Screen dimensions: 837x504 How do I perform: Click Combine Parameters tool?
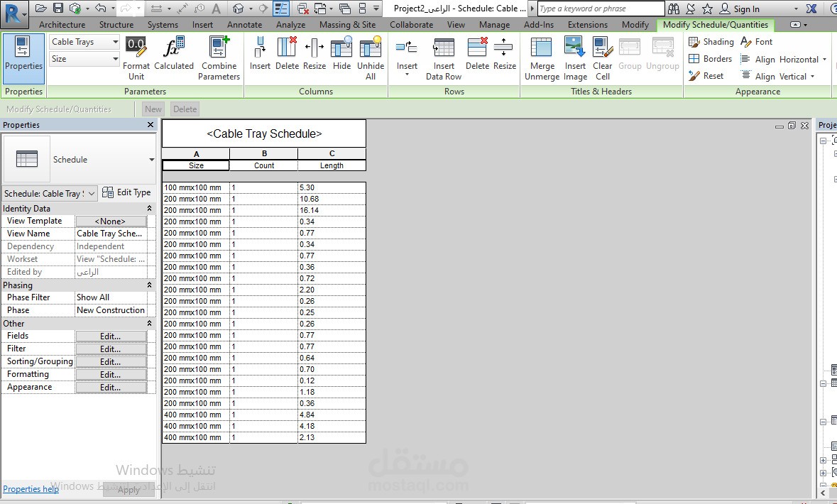coord(219,58)
